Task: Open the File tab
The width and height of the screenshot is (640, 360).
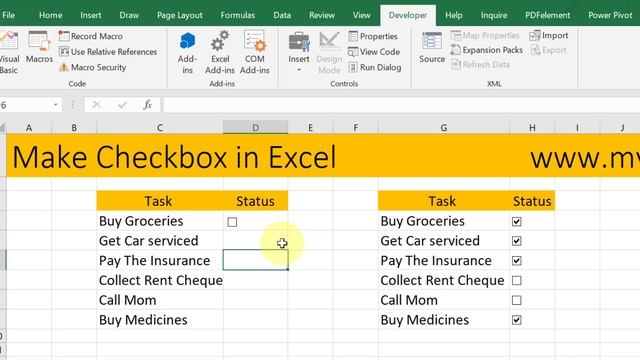Action: [8, 15]
